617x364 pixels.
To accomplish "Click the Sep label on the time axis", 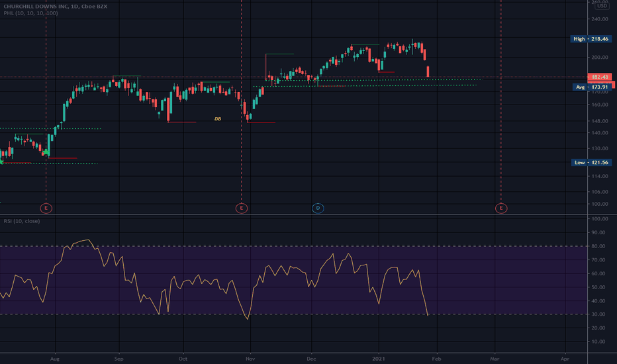I will click(x=119, y=359).
